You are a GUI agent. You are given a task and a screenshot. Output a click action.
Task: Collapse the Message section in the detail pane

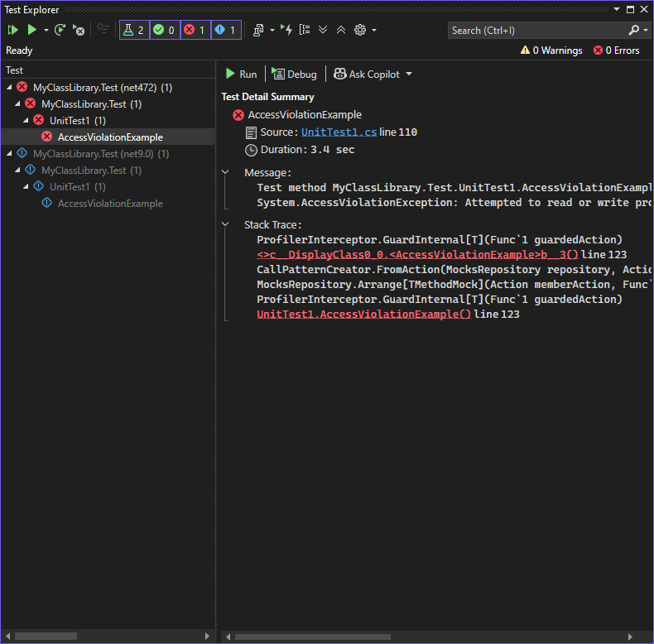click(225, 173)
